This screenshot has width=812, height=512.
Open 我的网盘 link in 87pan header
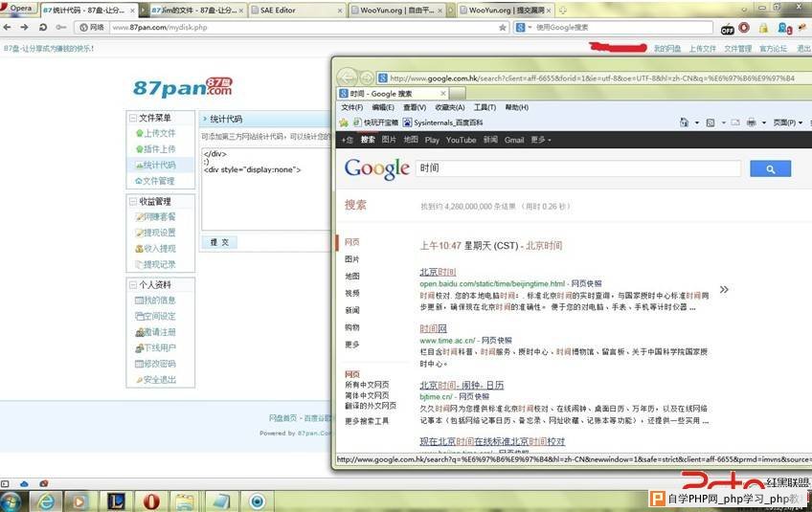tap(667, 48)
